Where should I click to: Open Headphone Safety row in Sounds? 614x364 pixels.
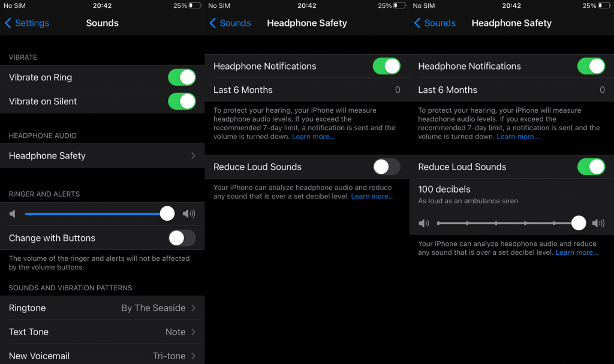click(102, 155)
